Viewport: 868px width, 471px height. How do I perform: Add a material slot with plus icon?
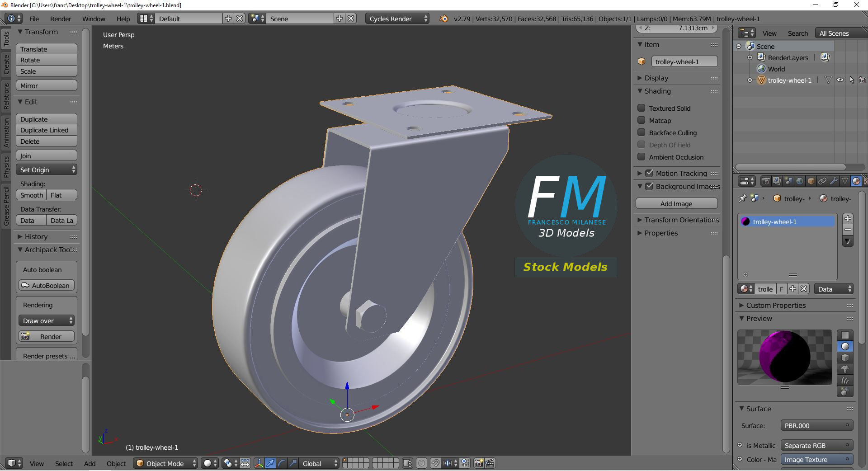[848, 219]
